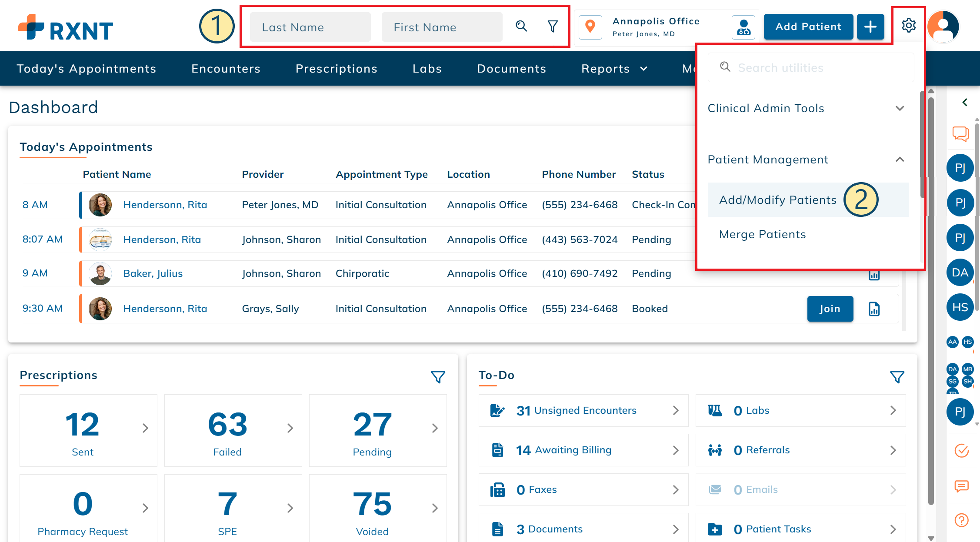Click the patient search magnifier icon

[x=521, y=27]
